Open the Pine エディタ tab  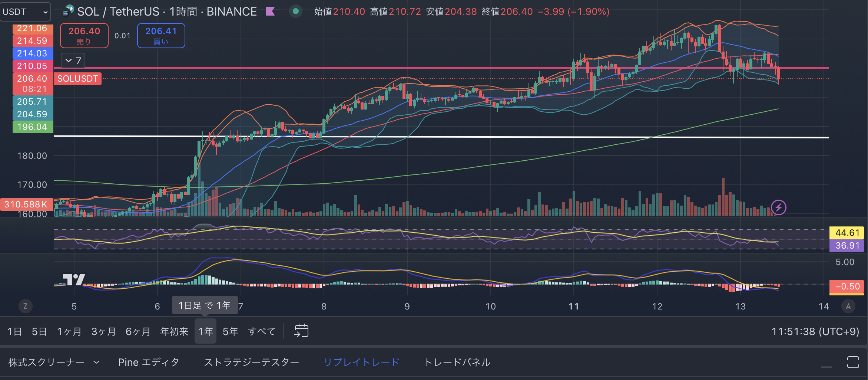[149, 362]
